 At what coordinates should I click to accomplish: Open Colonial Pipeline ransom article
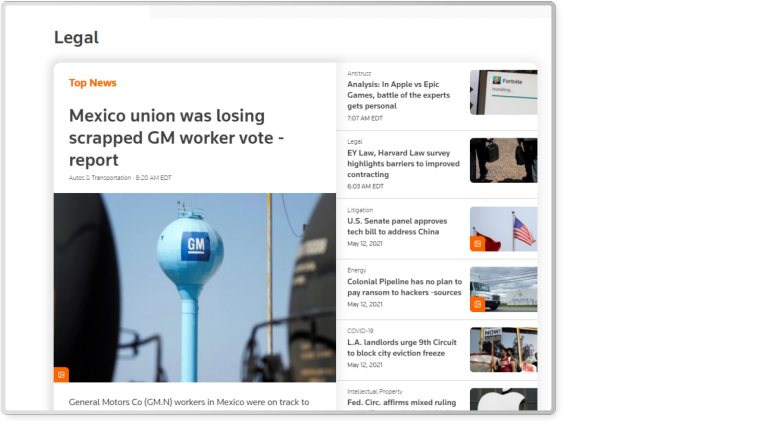[403, 286]
